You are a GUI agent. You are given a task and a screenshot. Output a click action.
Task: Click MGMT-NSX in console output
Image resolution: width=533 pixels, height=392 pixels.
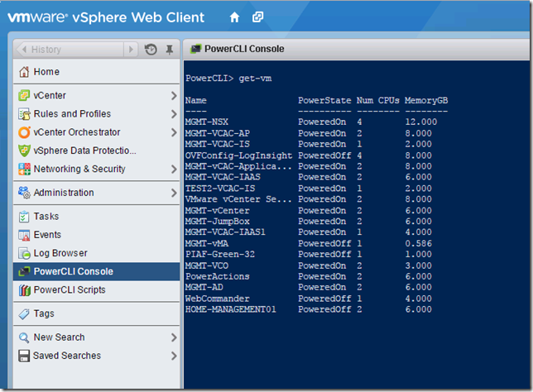coord(207,122)
